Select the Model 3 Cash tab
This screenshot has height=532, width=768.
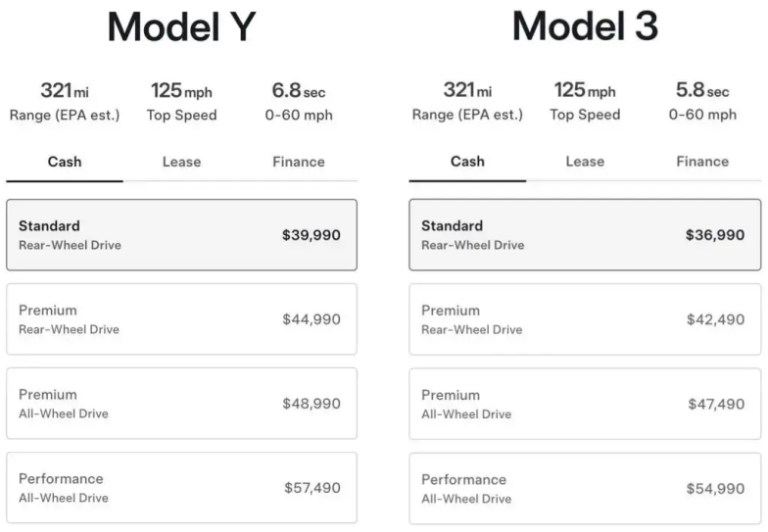pyautogui.click(x=467, y=161)
